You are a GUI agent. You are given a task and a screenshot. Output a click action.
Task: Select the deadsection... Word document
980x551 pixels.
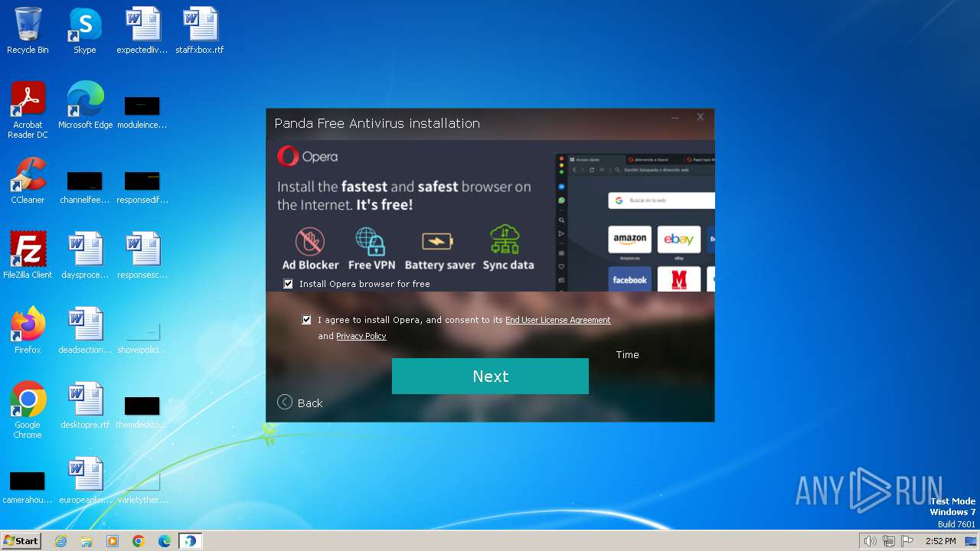coord(85,331)
